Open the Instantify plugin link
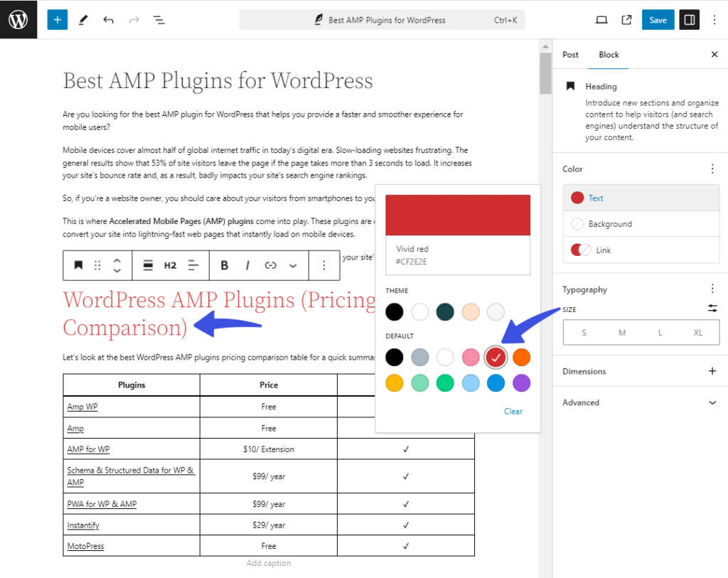Viewport: 728px width, 578px height. [82, 525]
